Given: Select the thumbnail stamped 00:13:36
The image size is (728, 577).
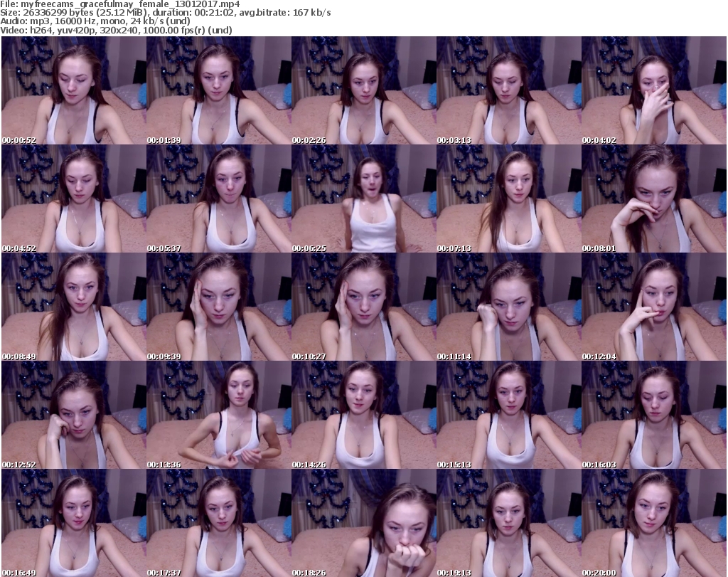Looking at the screenshot, I should tap(219, 415).
